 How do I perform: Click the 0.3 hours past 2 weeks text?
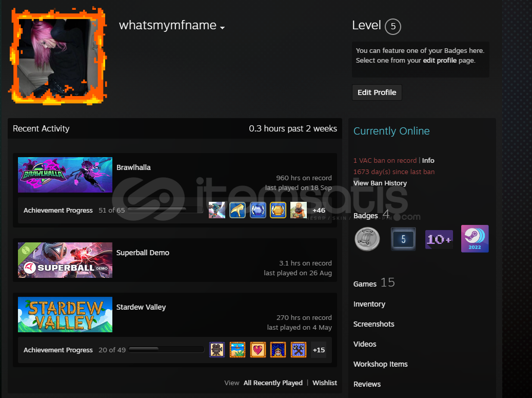tap(293, 128)
